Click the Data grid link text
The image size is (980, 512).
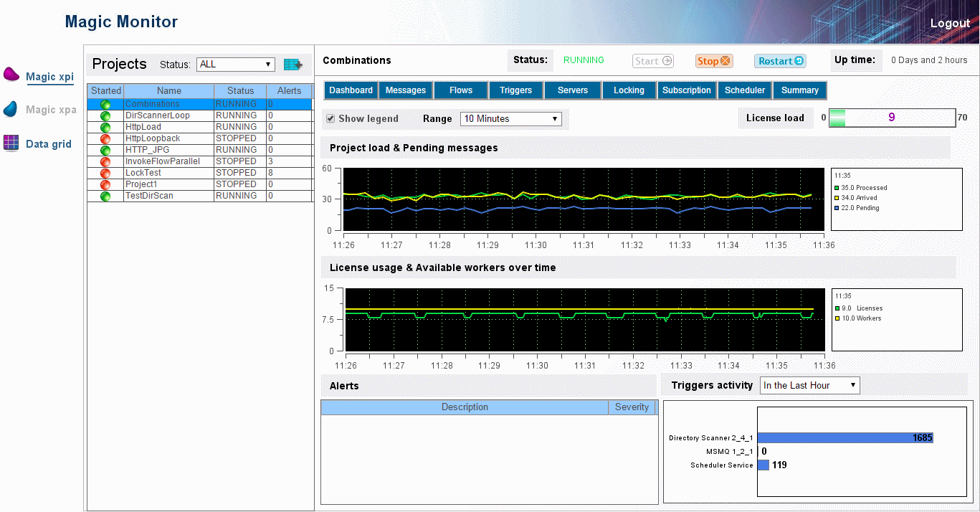tap(49, 144)
